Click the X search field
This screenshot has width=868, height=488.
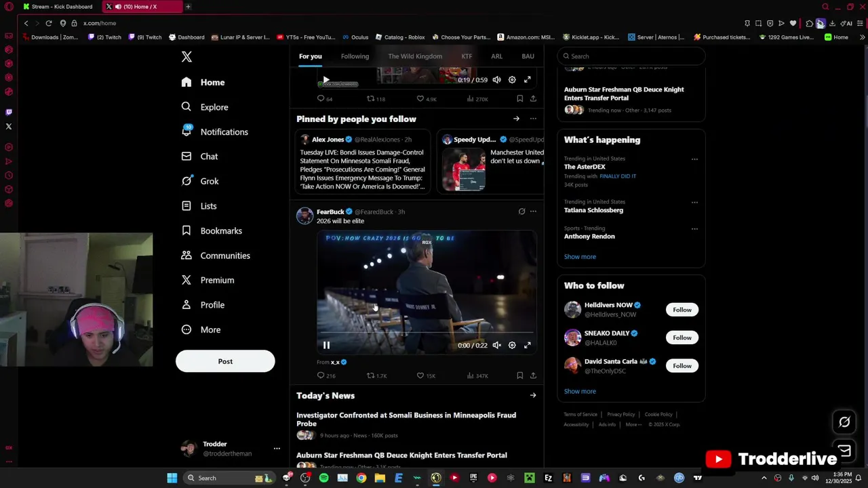coord(631,56)
